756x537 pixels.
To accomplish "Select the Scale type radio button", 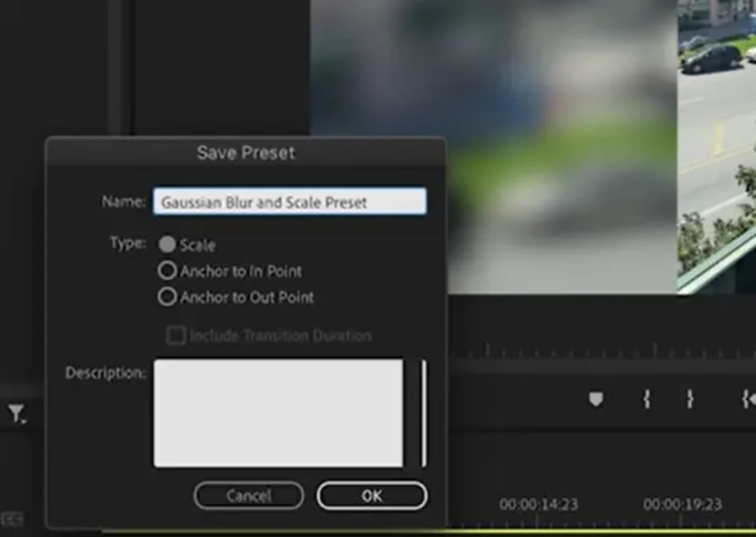I will 167,245.
